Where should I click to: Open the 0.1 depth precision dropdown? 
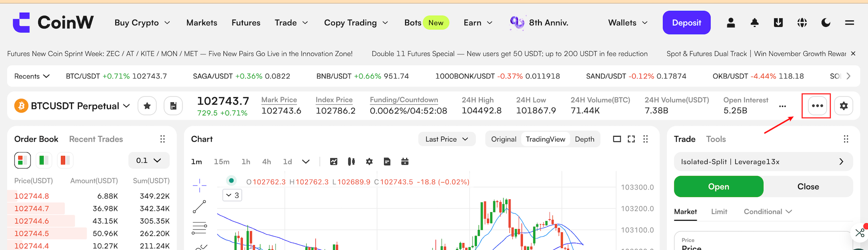pos(149,160)
